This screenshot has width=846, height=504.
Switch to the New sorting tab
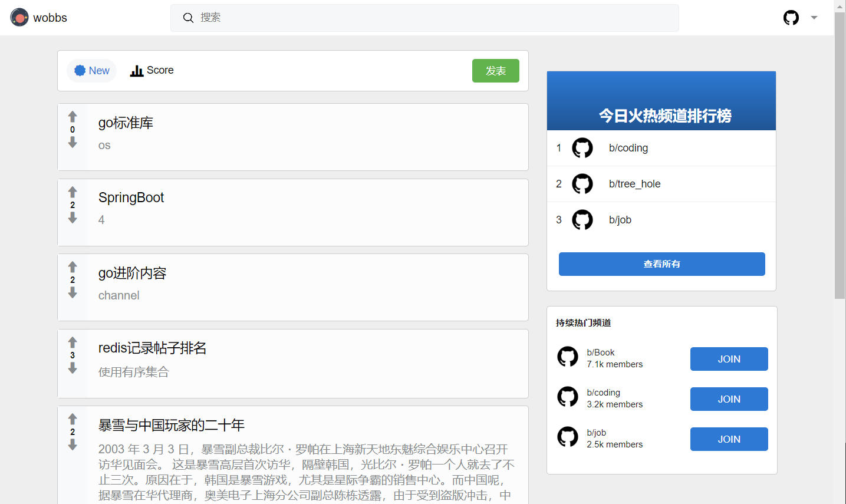coord(91,70)
